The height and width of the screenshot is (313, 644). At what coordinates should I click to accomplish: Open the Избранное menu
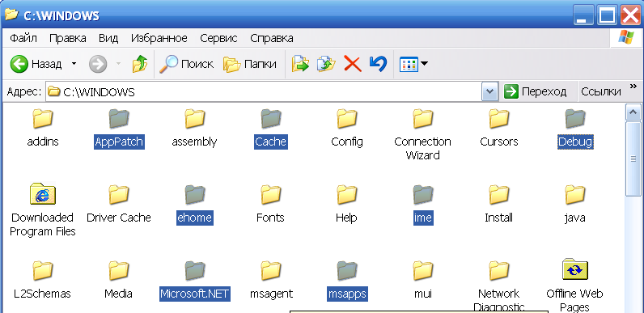click(159, 38)
